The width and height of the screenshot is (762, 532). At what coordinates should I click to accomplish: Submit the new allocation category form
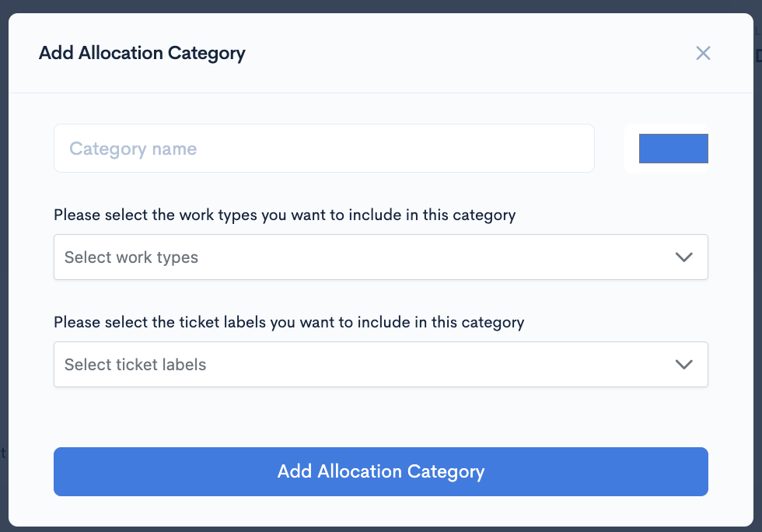(380, 471)
